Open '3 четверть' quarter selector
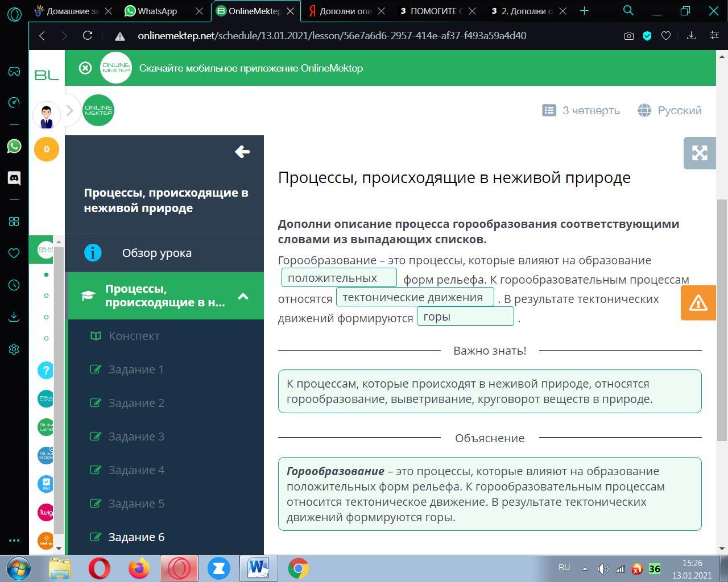This screenshot has height=582, width=728. tap(581, 110)
